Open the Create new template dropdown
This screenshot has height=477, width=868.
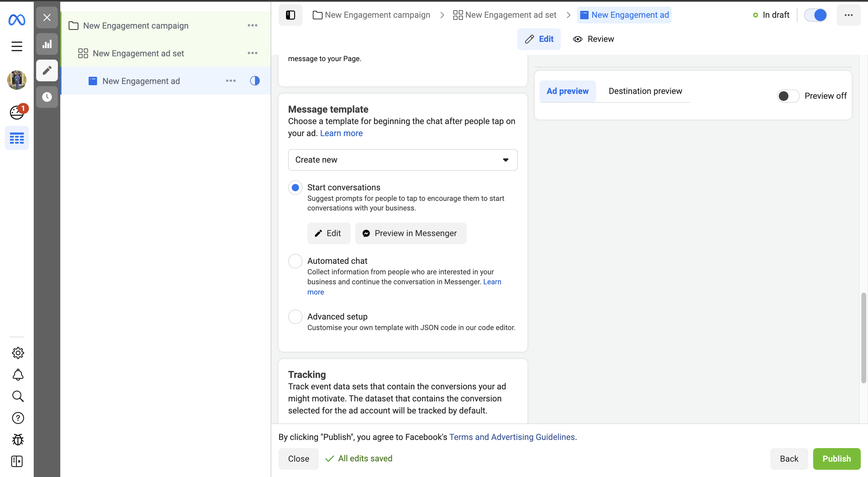(x=403, y=160)
